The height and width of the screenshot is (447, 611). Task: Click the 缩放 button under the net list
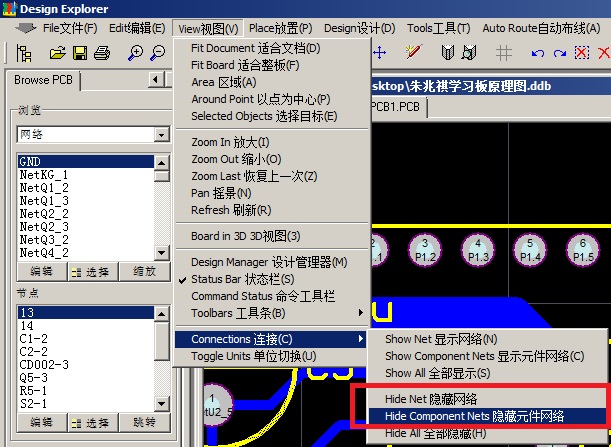click(144, 271)
